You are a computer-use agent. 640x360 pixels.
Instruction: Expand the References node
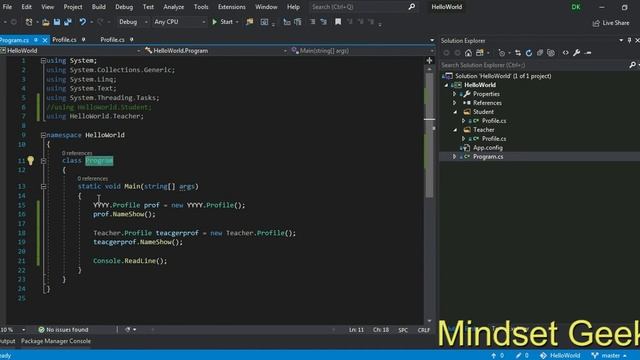[454, 103]
